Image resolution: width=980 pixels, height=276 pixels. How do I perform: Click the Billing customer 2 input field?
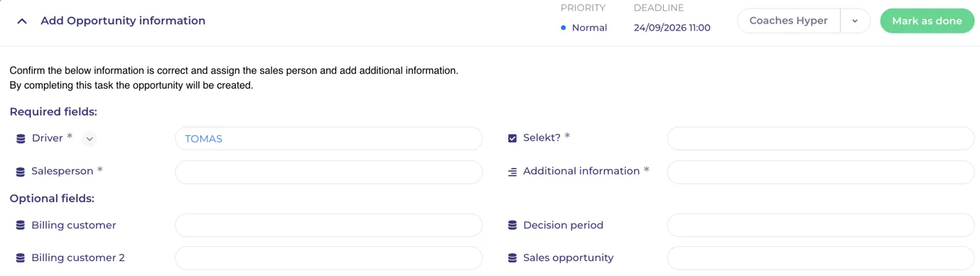pos(328,258)
